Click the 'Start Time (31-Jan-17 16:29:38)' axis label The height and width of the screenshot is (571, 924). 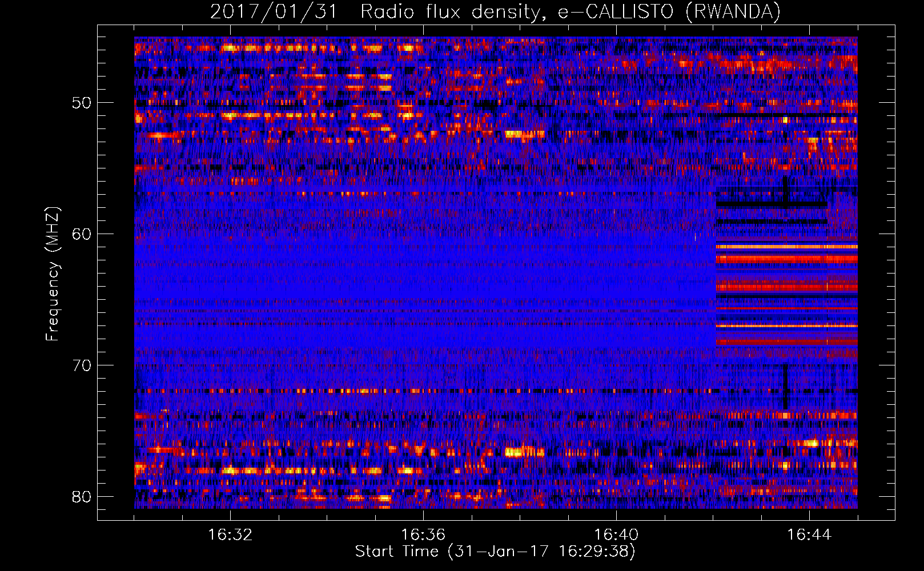(x=495, y=552)
